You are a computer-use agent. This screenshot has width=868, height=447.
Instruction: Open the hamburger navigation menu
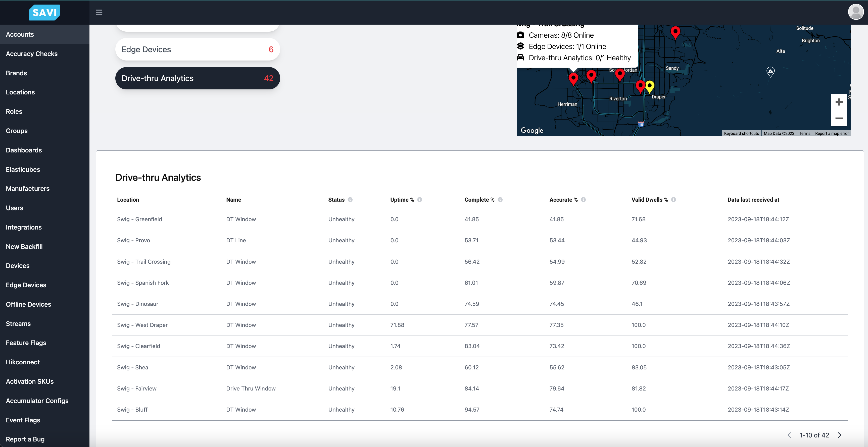pyautogui.click(x=99, y=13)
